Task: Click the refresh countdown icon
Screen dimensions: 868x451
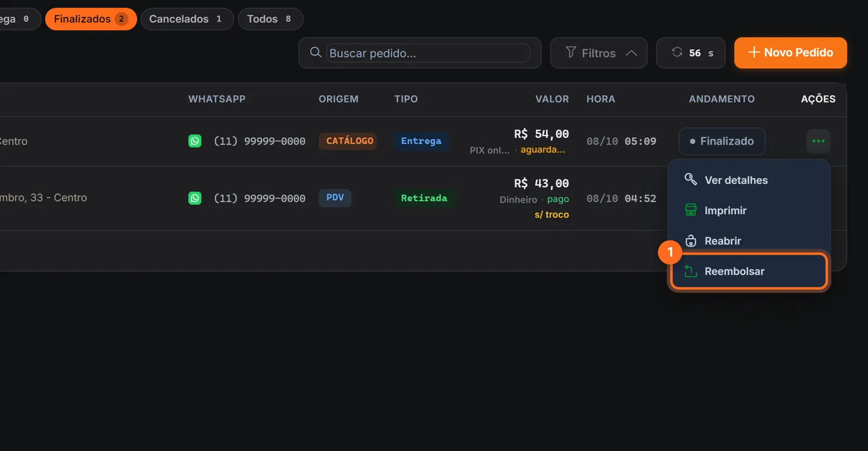Action: click(x=677, y=52)
